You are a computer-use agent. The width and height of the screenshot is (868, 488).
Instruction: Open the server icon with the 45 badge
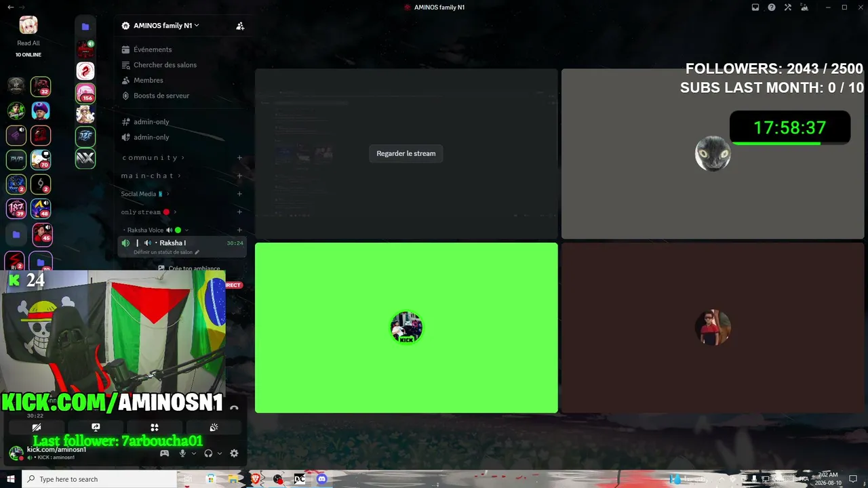[x=41, y=233]
